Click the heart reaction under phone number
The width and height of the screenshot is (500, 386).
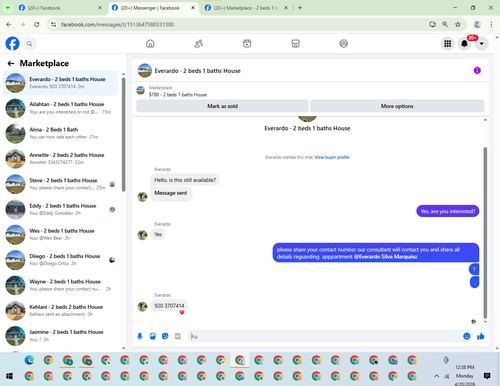[182, 313]
